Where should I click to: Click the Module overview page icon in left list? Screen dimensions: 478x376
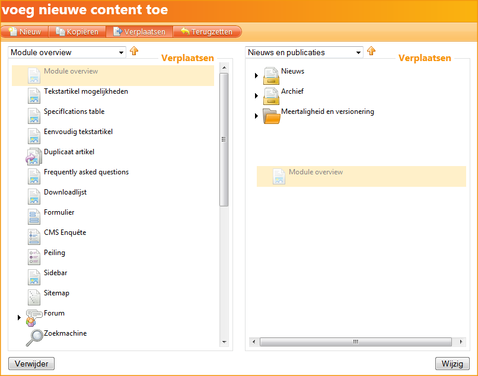pos(34,76)
